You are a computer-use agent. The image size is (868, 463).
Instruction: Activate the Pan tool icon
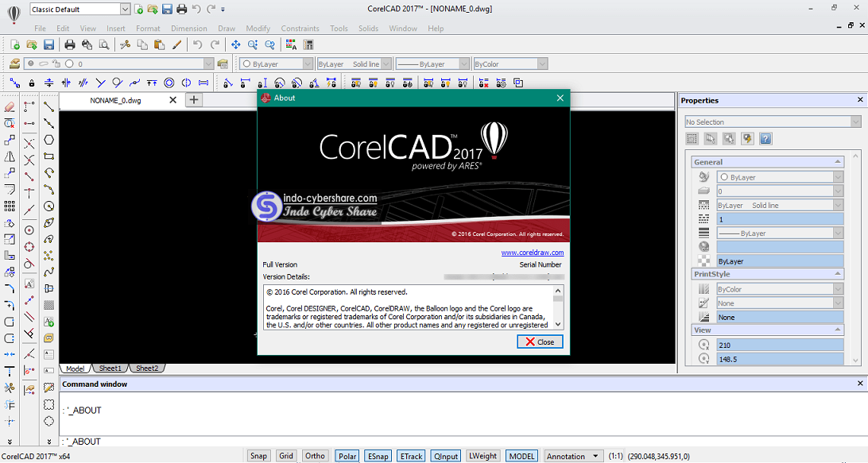point(236,44)
